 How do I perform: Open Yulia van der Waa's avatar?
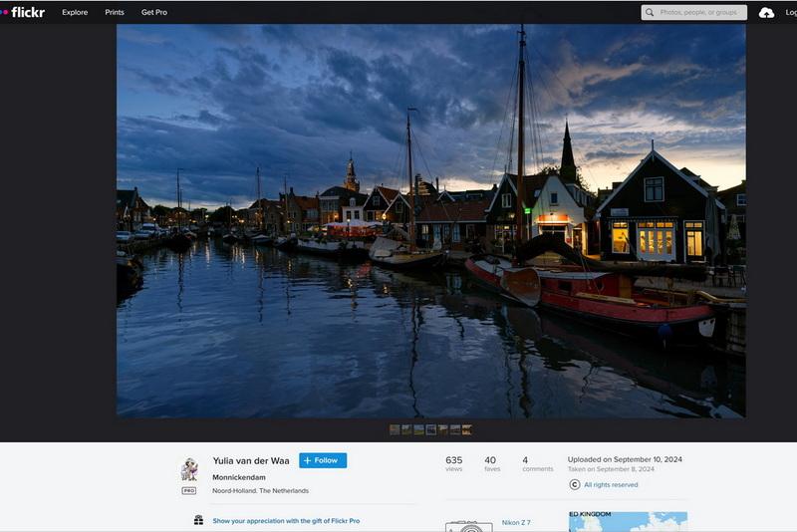coord(189,469)
